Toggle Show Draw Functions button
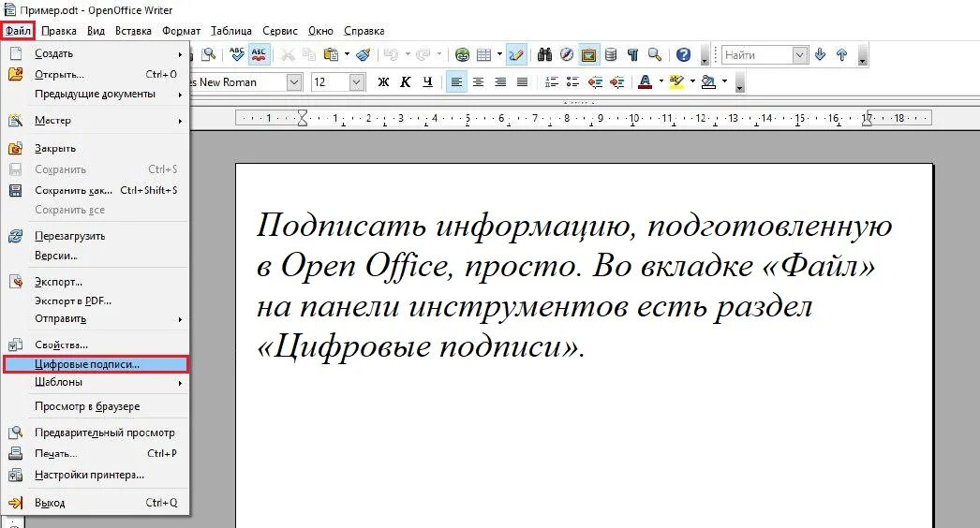 pyautogui.click(x=516, y=55)
